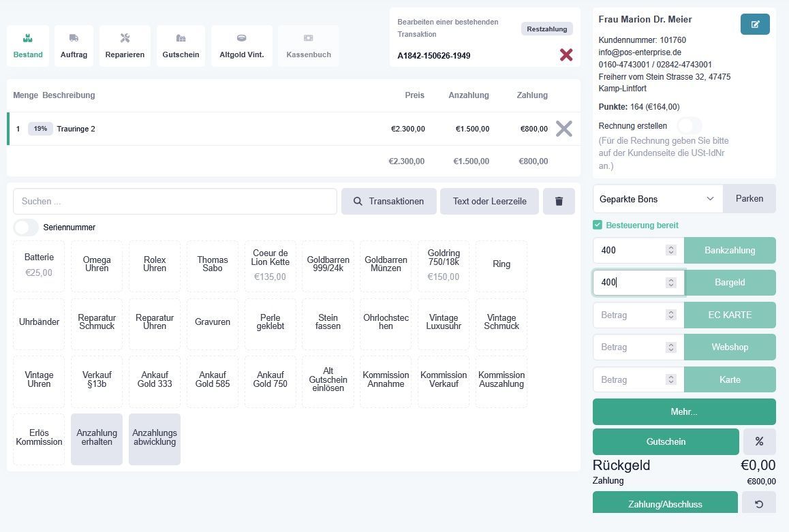This screenshot has height=532, width=789.
Task: Switch to the Auftrag tab
Action: click(x=74, y=46)
